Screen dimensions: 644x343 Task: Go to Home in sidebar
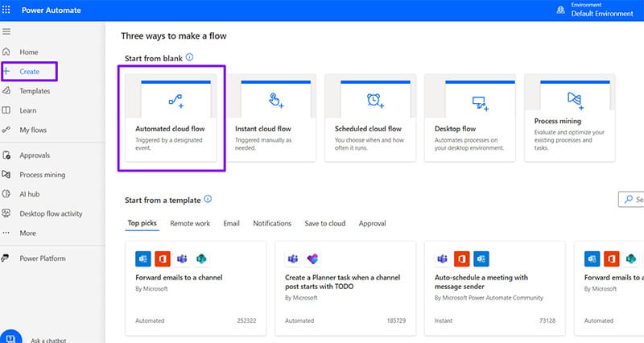28,52
